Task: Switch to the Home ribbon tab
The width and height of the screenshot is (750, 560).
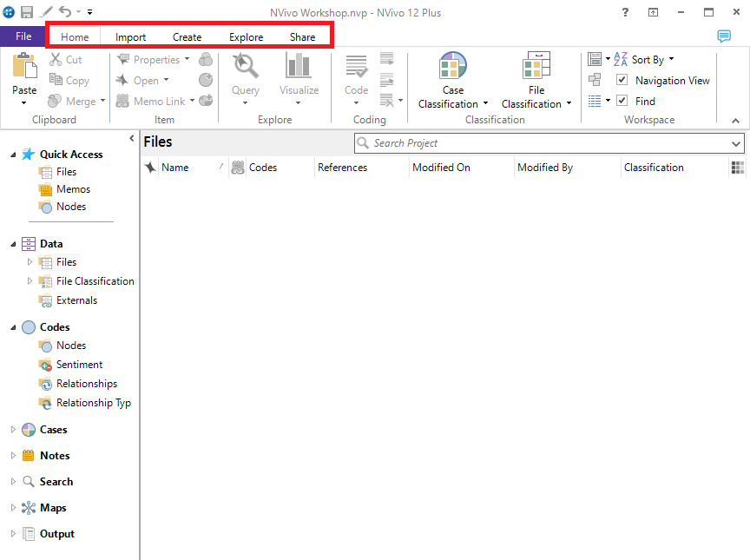Action: 75,36
